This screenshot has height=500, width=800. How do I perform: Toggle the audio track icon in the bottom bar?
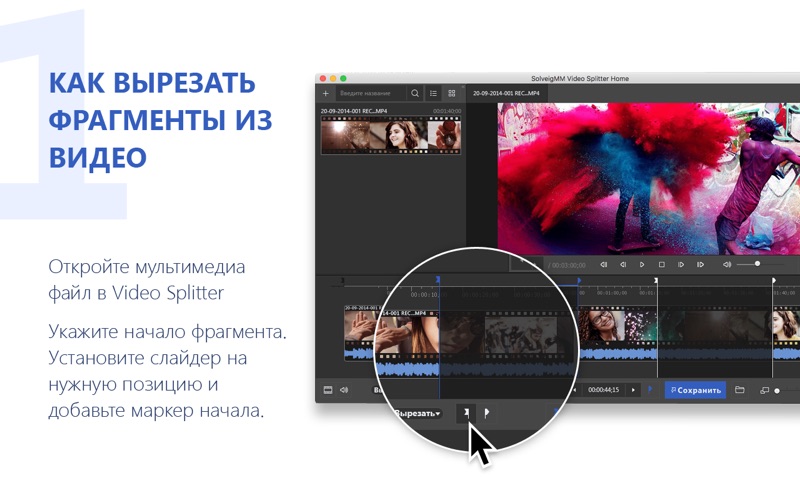pyautogui.click(x=344, y=390)
